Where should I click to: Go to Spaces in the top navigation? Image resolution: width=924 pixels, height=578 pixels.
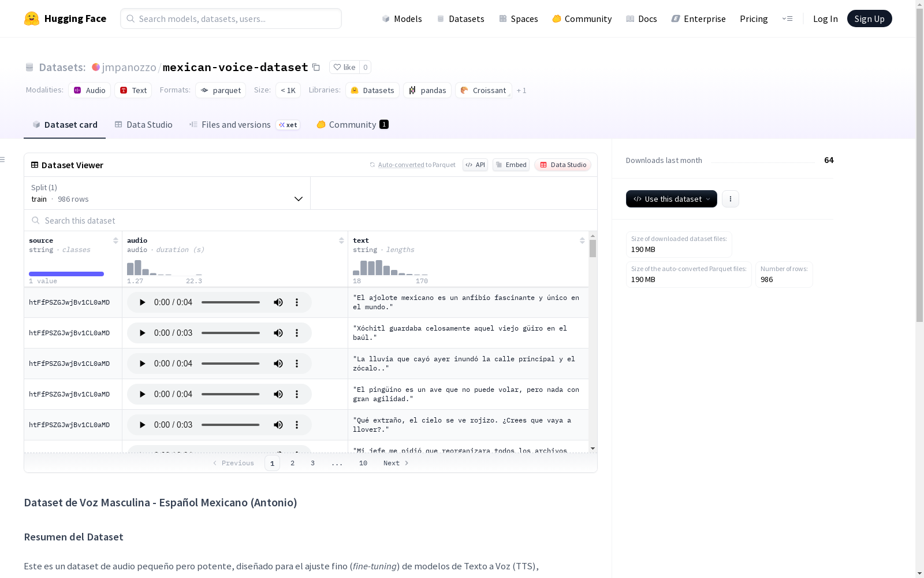519,18
